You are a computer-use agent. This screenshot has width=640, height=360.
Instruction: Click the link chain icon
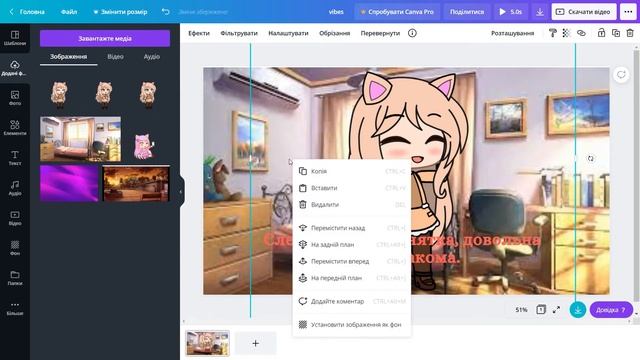(581, 33)
